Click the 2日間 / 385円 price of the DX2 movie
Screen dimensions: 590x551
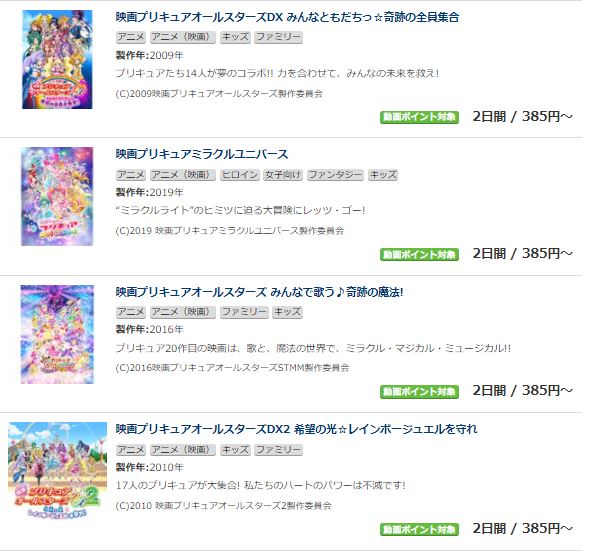[x=522, y=528]
